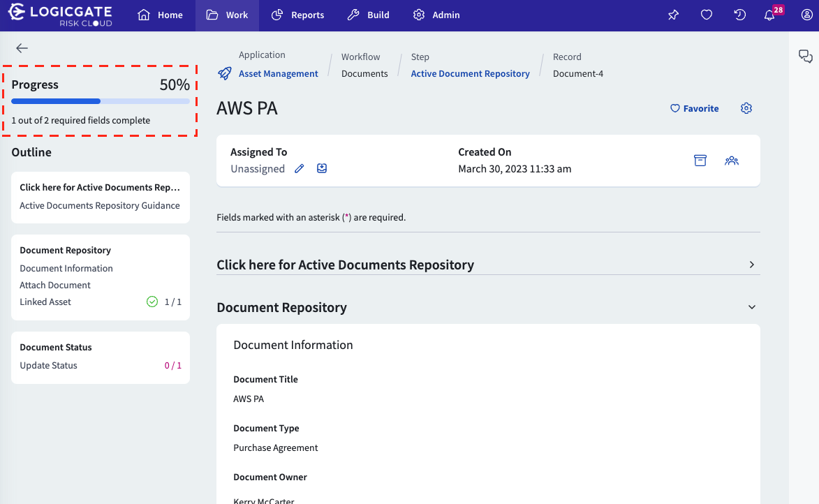819x504 pixels.
Task: Click the LogicGate Risk Cloud logo
Action: coord(60,15)
